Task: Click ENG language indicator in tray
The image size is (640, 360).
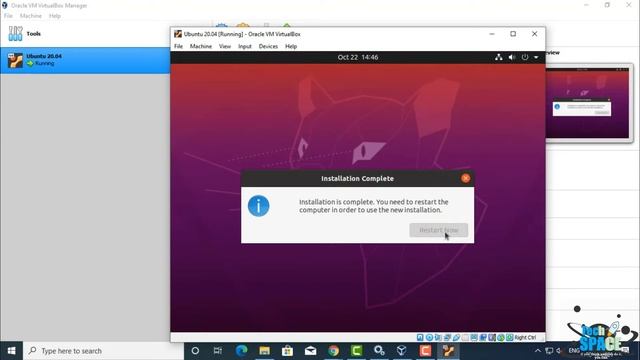Action: point(573,351)
